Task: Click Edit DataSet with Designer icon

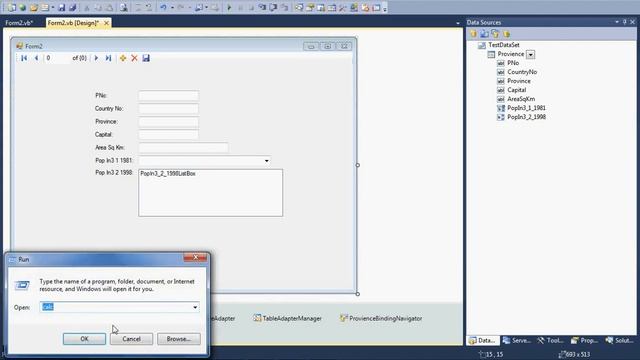Action: click(484, 33)
